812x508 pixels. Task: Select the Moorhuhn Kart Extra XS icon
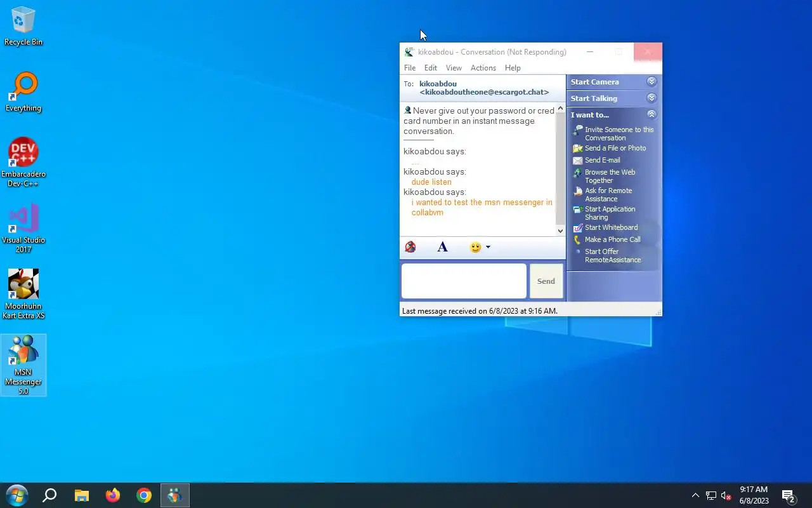click(23, 295)
